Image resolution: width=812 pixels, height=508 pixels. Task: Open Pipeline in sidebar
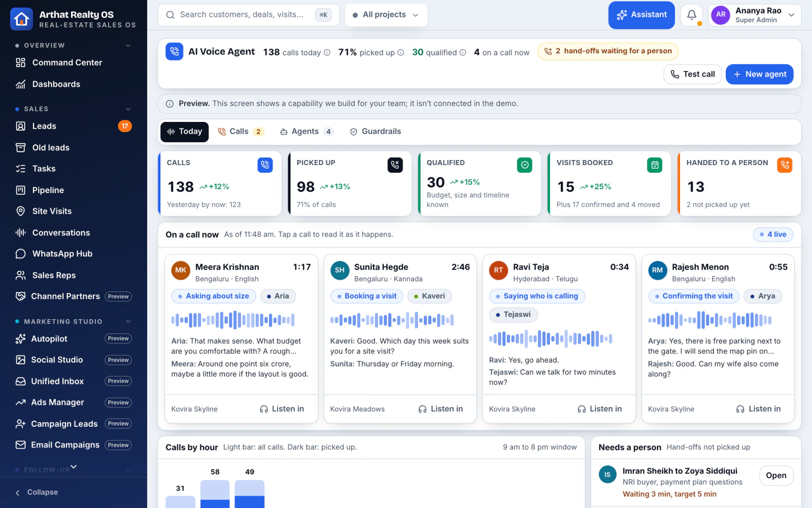click(x=74, y=190)
